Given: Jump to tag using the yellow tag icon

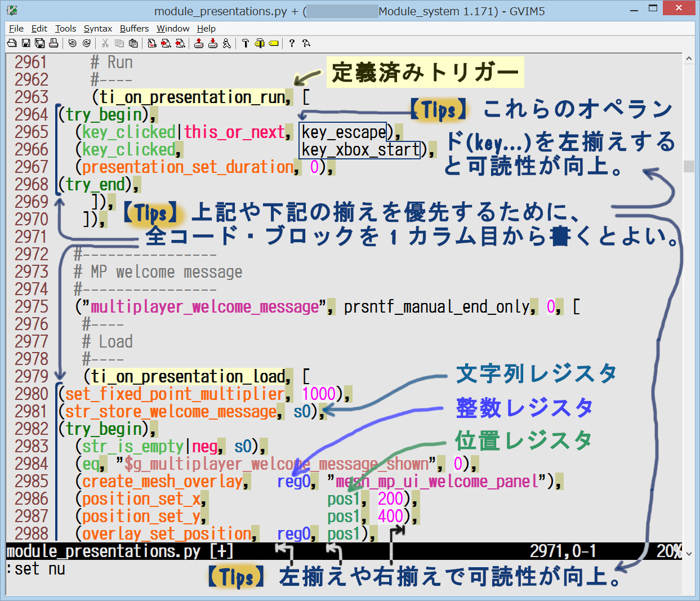Looking at the screenshot, I should point(274,43).
